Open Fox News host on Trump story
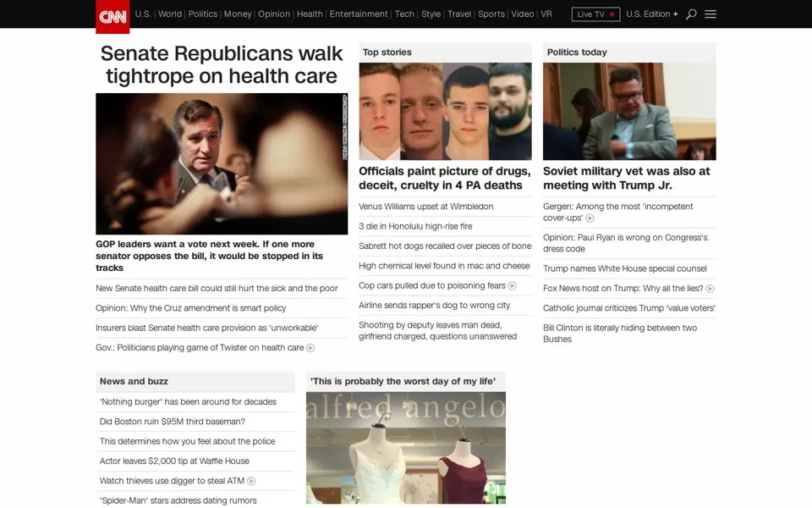The height and width of the screenshot is (508, 812). coord(623,288)
